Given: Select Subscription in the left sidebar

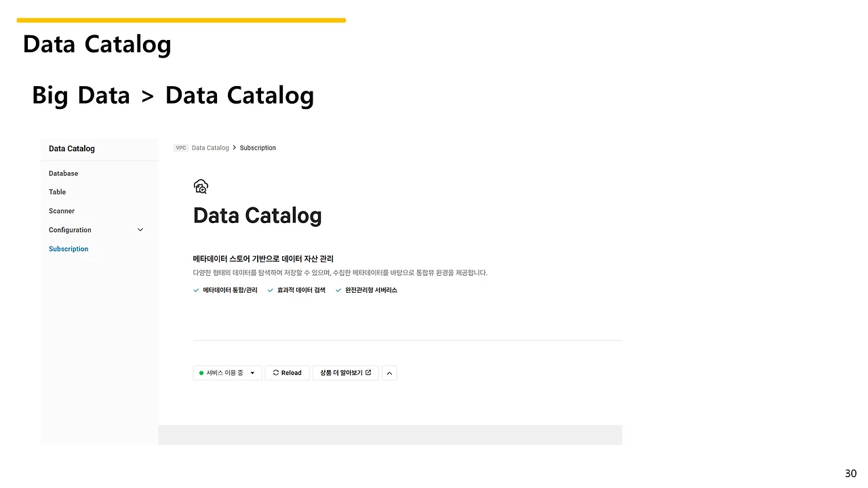Looking at the screenshot, I should click(68, 249).
